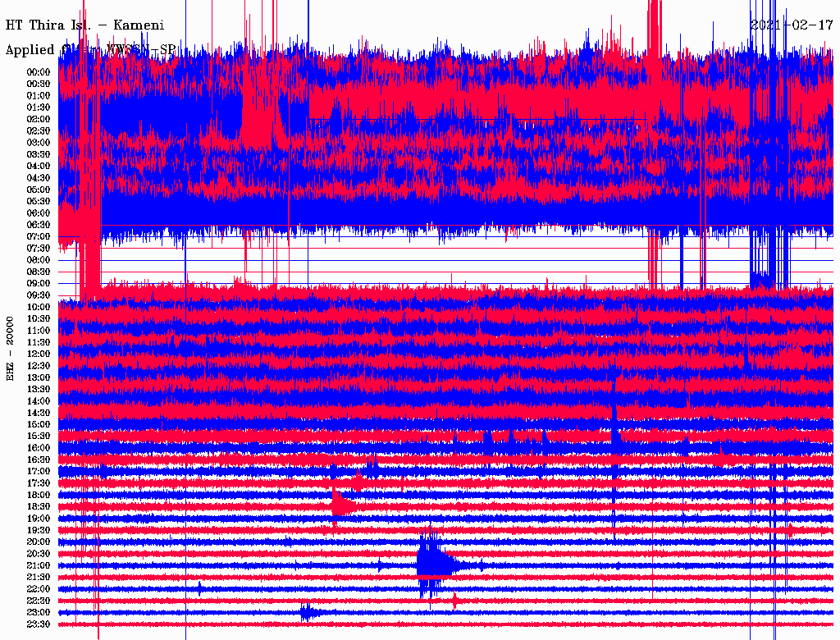Select the 07:30 time label
This screenshot has height=640, width=840.
click(x=39, y=249)
